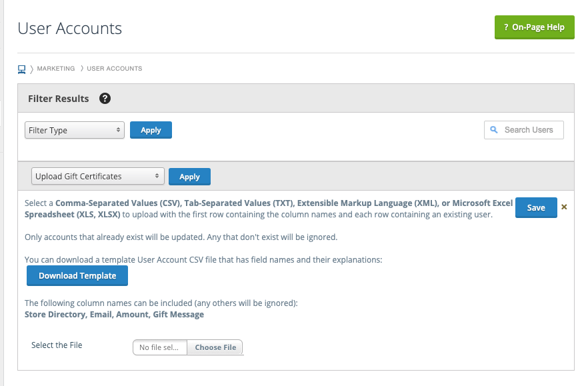The width and height of the screenshot is (588, 386).
Task: Click the bold column names list text
Action: coord(114,314)
